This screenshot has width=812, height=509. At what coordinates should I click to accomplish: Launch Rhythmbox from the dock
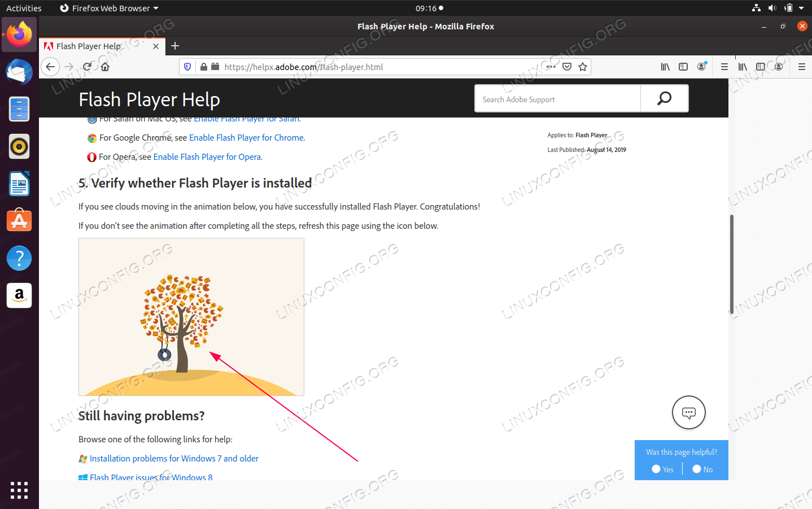point(19,146)
